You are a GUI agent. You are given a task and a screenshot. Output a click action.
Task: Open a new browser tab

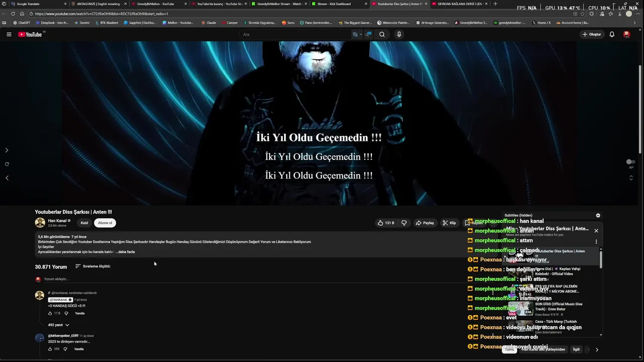point(495,4)
